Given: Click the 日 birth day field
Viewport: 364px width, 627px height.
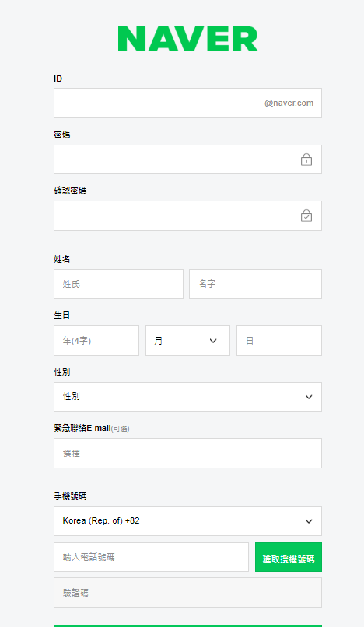Looking at the screenshot, I should click(279, 340).
